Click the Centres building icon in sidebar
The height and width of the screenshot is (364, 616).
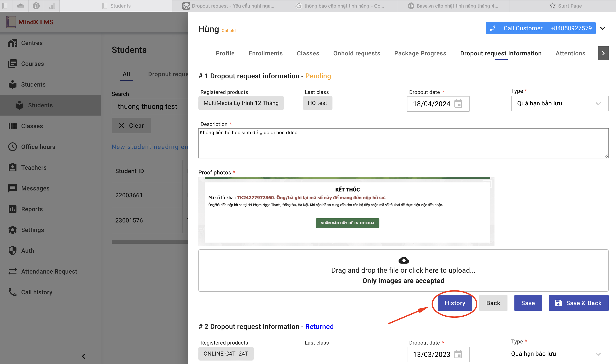coord(12,43)
